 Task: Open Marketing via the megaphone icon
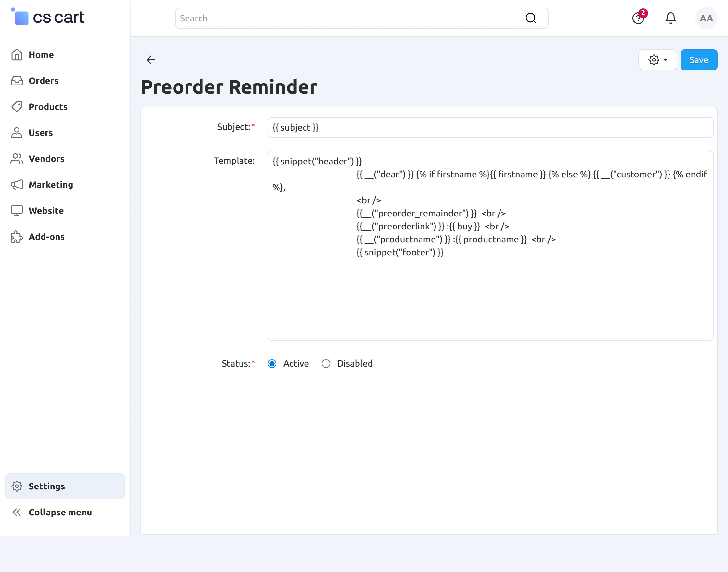tap(17, 185)
